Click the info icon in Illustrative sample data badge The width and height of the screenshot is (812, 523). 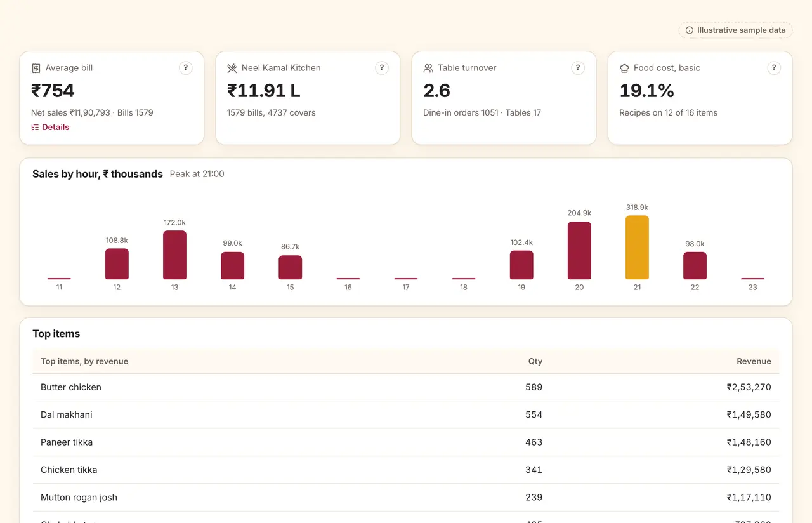click(690, 30)
